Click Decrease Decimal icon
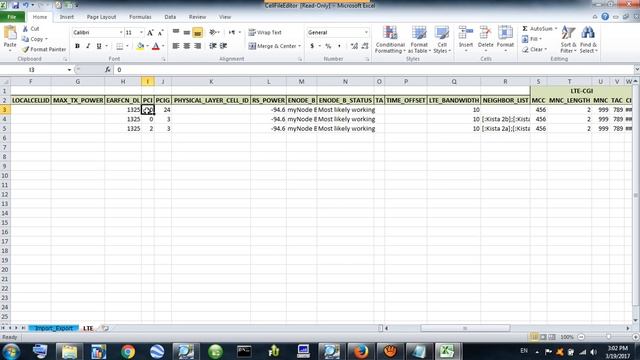Screen dimensions: 640x360 click(365, 46)
